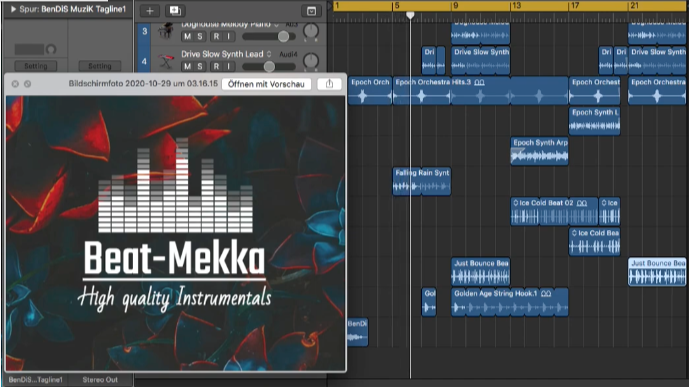Viewport: 689px width, 387px height.
Task: Select the Epoch Orchestra Hits.3 region
Action: click(x=481, y=91)
